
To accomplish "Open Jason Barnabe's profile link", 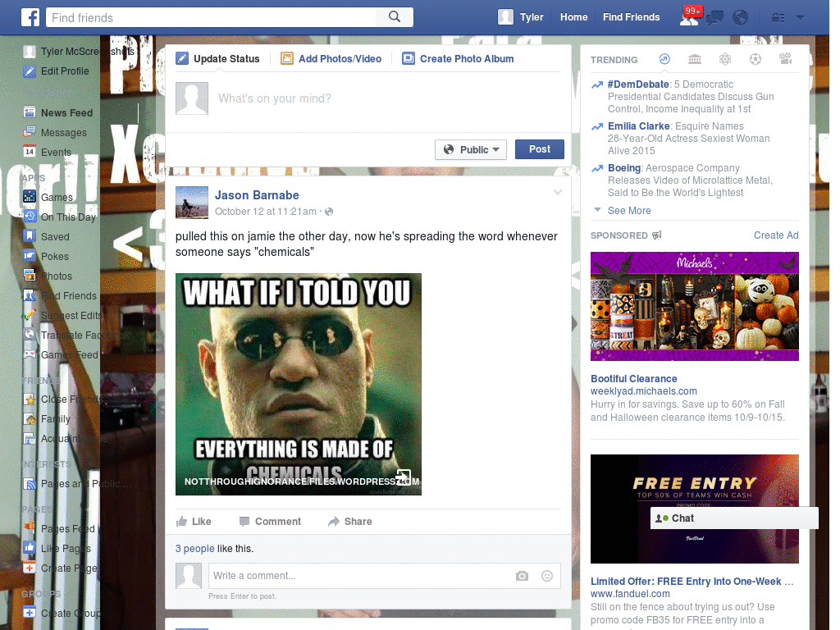I will point(257,195).
